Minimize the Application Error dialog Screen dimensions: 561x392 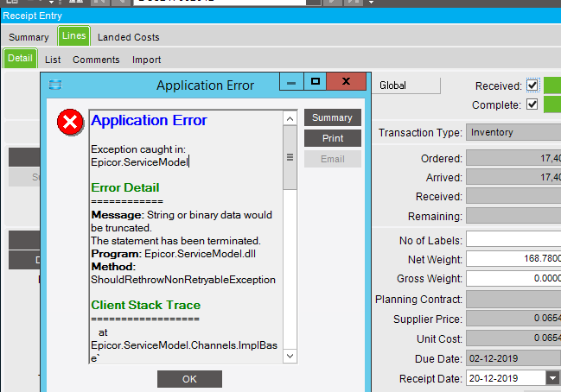pyautogui.click(x=291, y=82)
